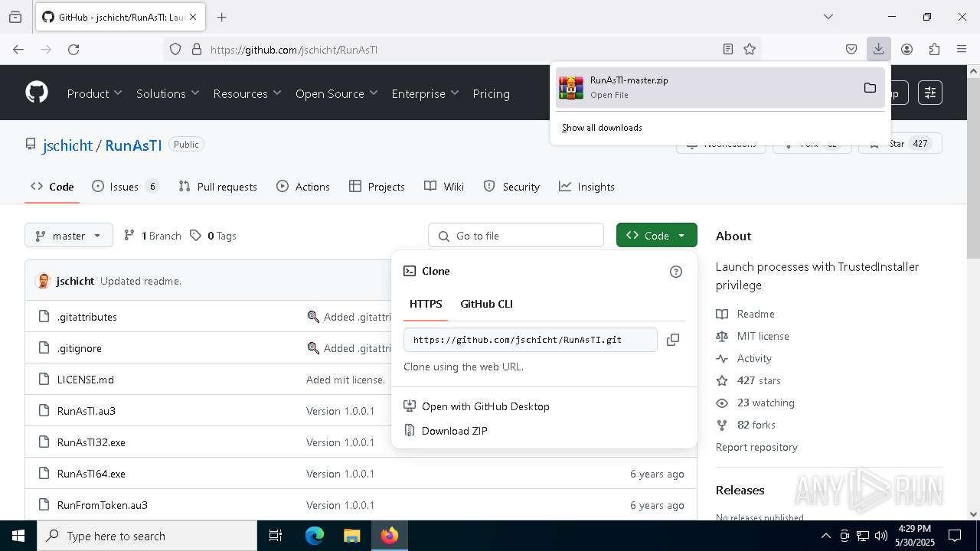Open the Pocket save icon
The width and height of the screenshot is (980, 551).
[851, 49]
